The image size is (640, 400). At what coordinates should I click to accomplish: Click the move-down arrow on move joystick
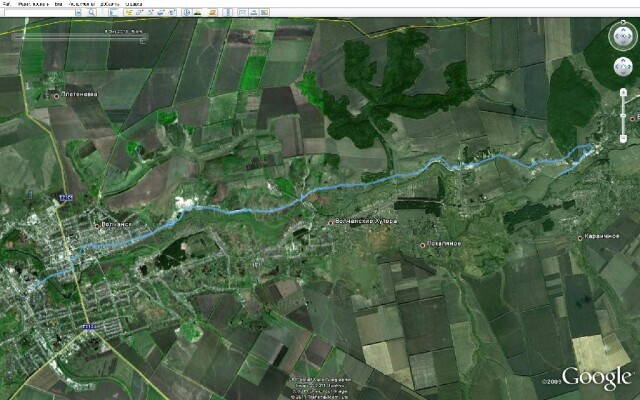tap(623, 73)
